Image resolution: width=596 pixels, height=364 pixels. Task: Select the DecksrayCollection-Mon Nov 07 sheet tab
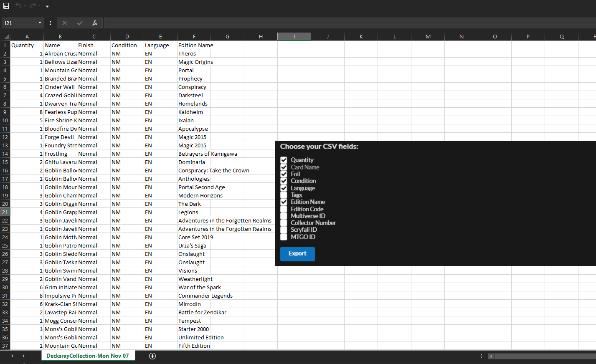coord(88,356)
